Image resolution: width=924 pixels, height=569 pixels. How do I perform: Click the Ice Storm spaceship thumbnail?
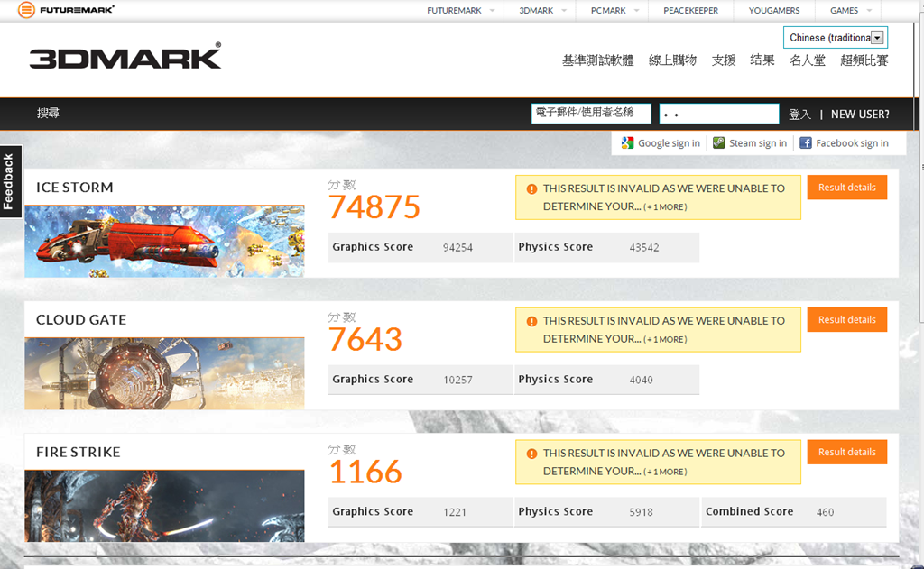tap(164, 242)
